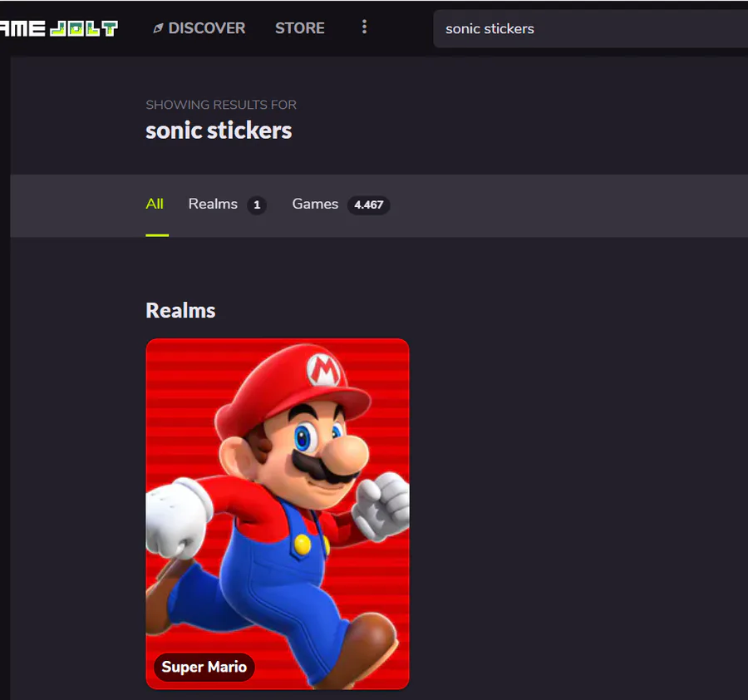Open the Store page
The width and height of the screenshot is (748, 700).
click(299, 28)
